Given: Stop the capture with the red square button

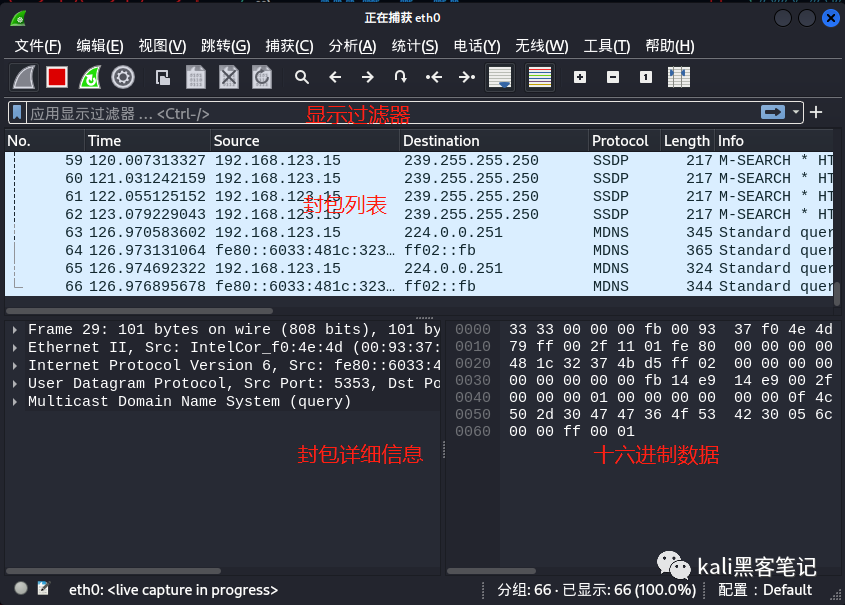Looking at the screenshot, I should point(57,78).
